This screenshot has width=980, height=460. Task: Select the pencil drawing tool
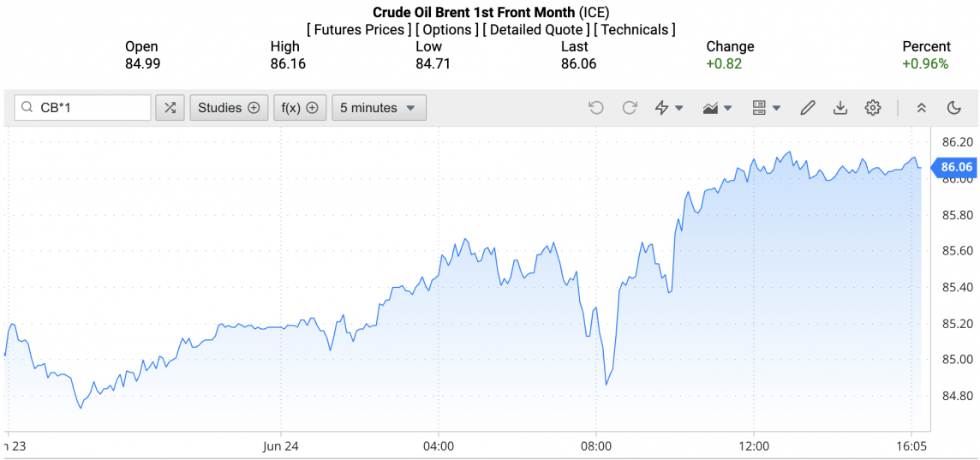coord(808,108)
